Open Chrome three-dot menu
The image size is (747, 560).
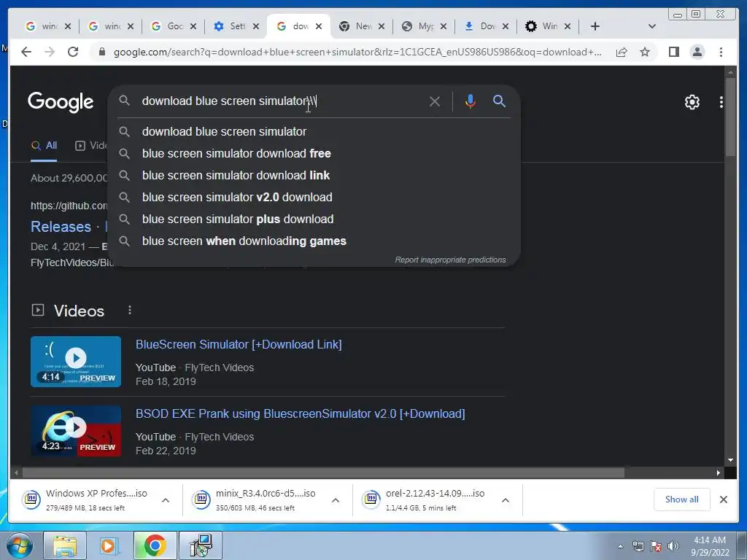(x=721, y=52)
